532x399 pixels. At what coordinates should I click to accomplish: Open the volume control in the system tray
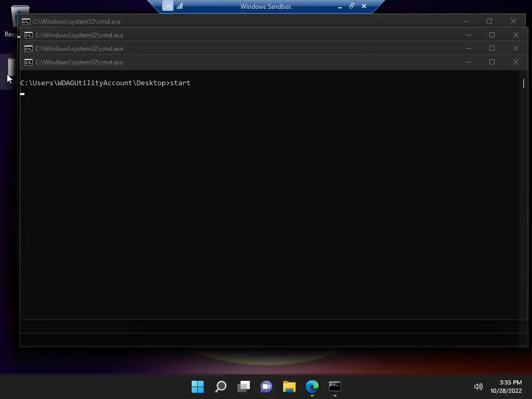[x=478, y=387]
